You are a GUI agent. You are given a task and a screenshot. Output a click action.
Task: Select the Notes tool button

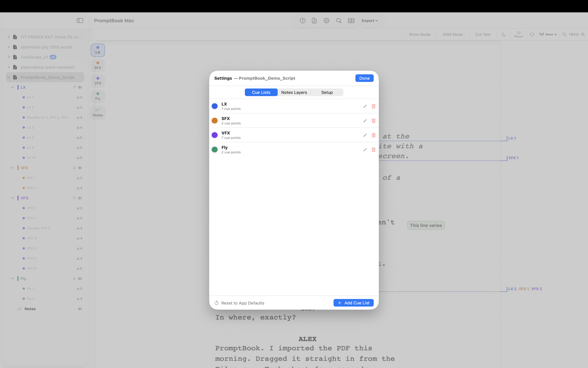click(x=98, y=113)
